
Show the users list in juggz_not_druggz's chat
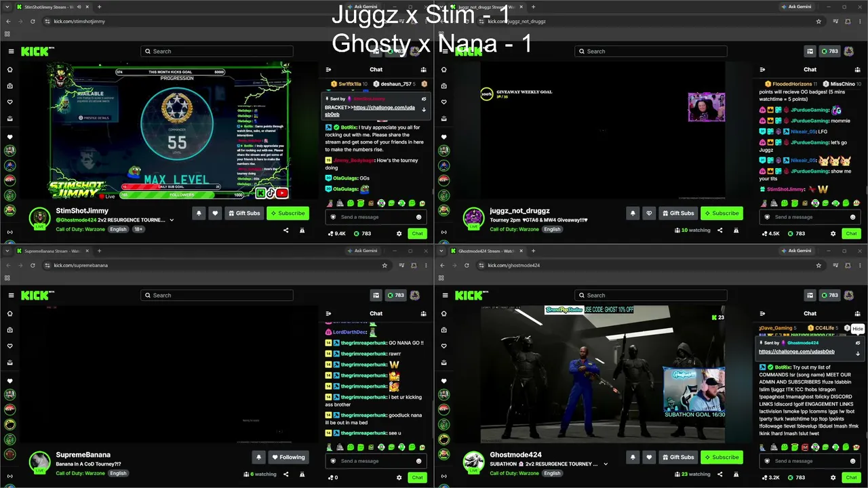[x=858, y=69]
